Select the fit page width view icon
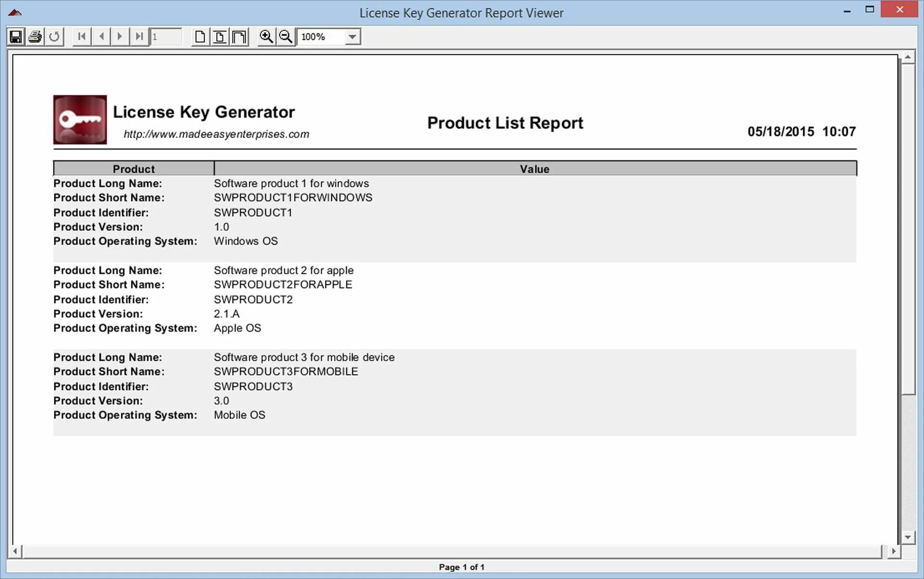This screenshot has height=579, width=924. (x=219, y=37)
